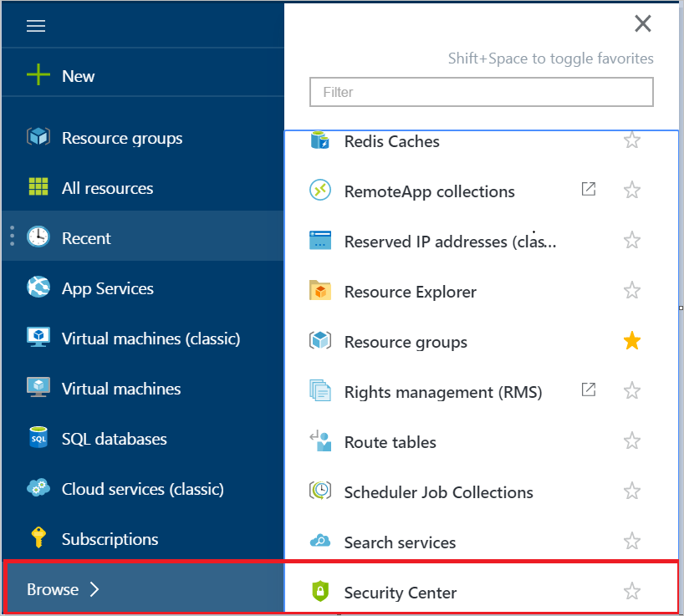
Task: Favorite Redis Caches with its star
Action: (x=631, y=140)
